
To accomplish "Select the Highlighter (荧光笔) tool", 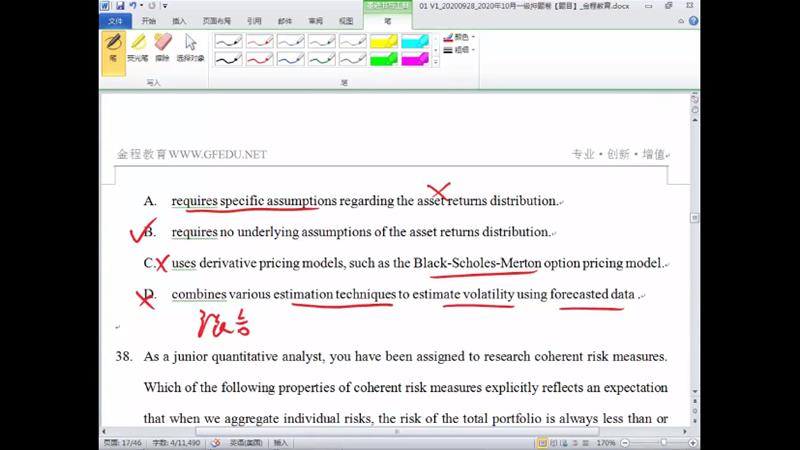I will click(138, 48).
